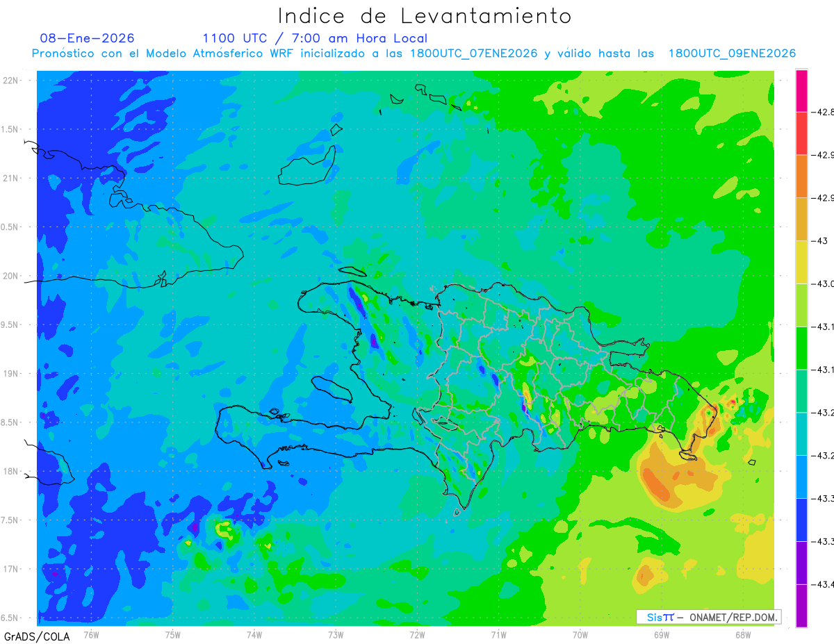Click the 'Pronóstico con el Modelo Atmosférico WRF' line

(x=414, y=53)
